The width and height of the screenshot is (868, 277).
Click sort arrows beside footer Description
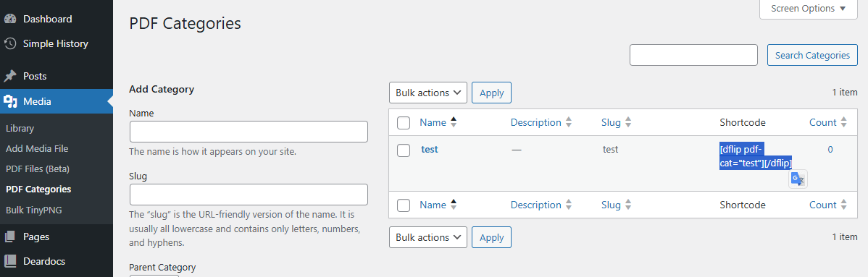point(569,205)
